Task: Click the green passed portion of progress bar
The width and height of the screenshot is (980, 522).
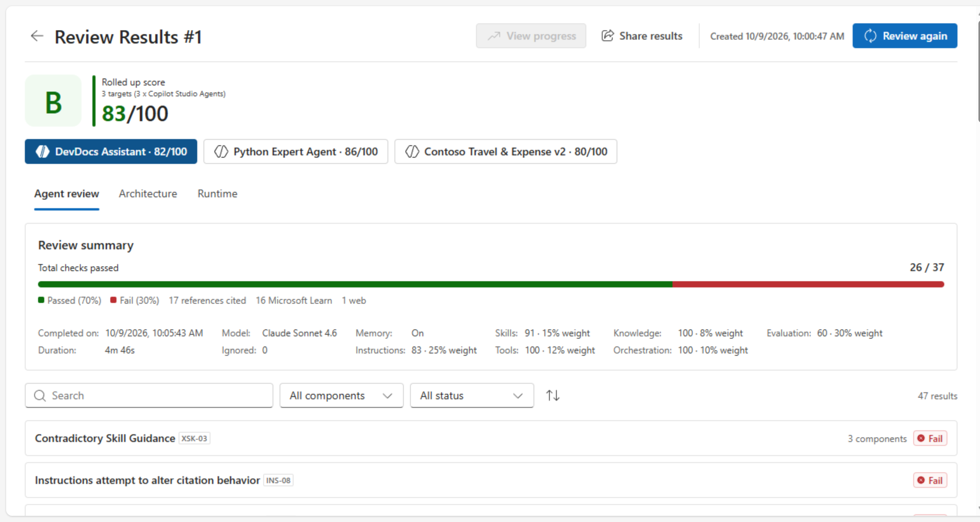Action: 355,284
